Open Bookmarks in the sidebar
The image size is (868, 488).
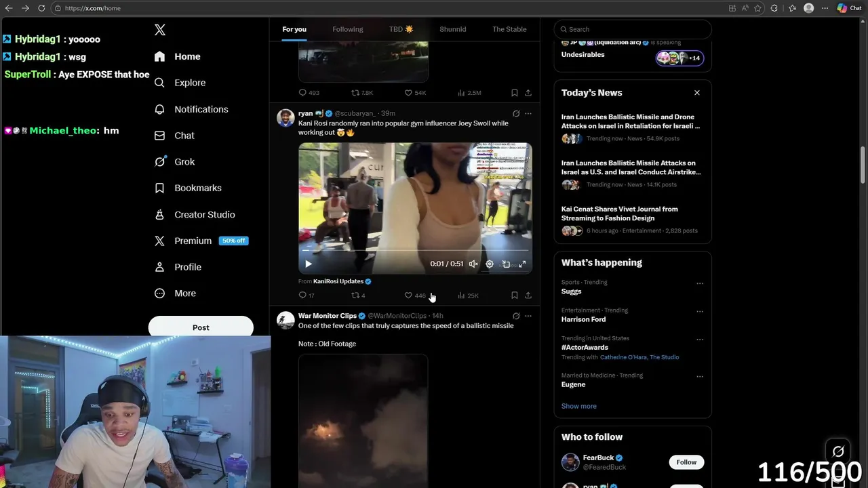pos(188,188)
